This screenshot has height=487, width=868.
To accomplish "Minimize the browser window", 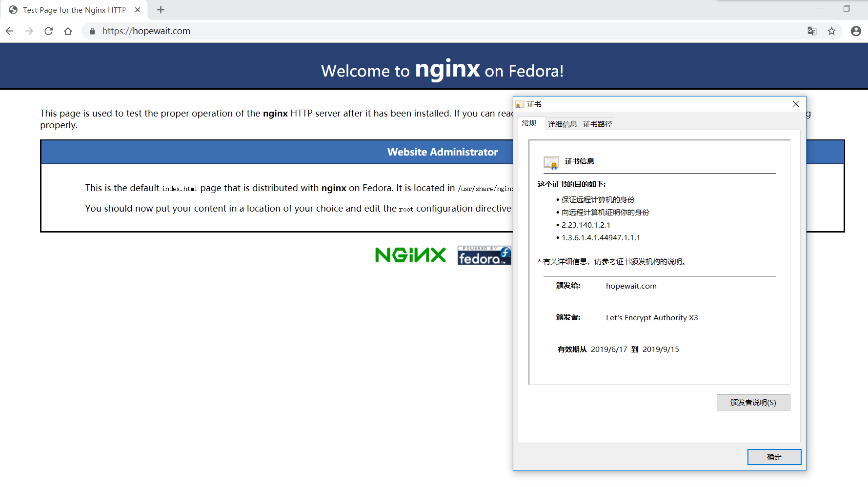I will [x=819, y=8].
